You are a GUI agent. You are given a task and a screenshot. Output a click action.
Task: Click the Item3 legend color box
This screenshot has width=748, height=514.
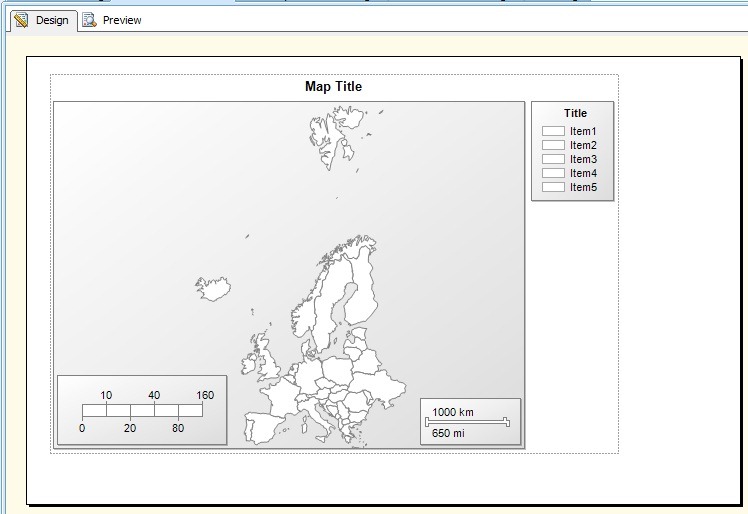tap(553, 159)
